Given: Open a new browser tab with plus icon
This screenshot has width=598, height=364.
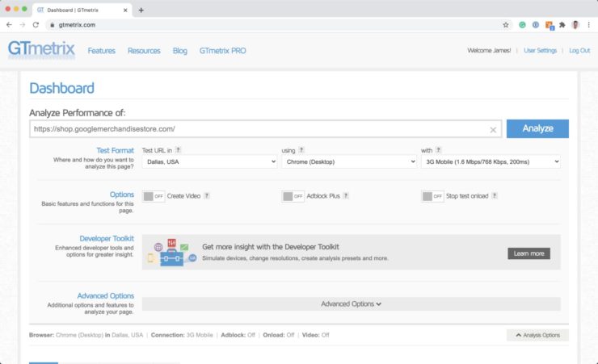Looking at the screenshot, I should 141,10.
